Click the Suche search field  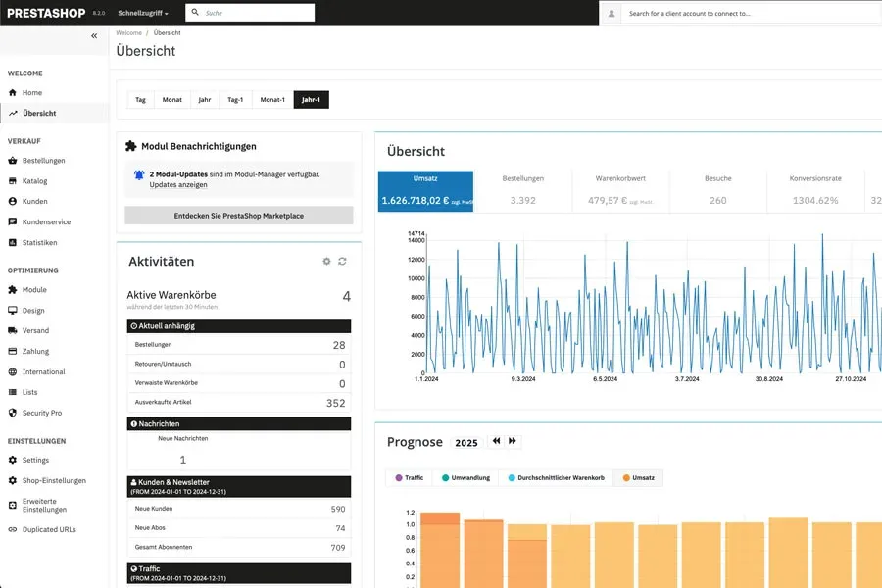(250, 13)
